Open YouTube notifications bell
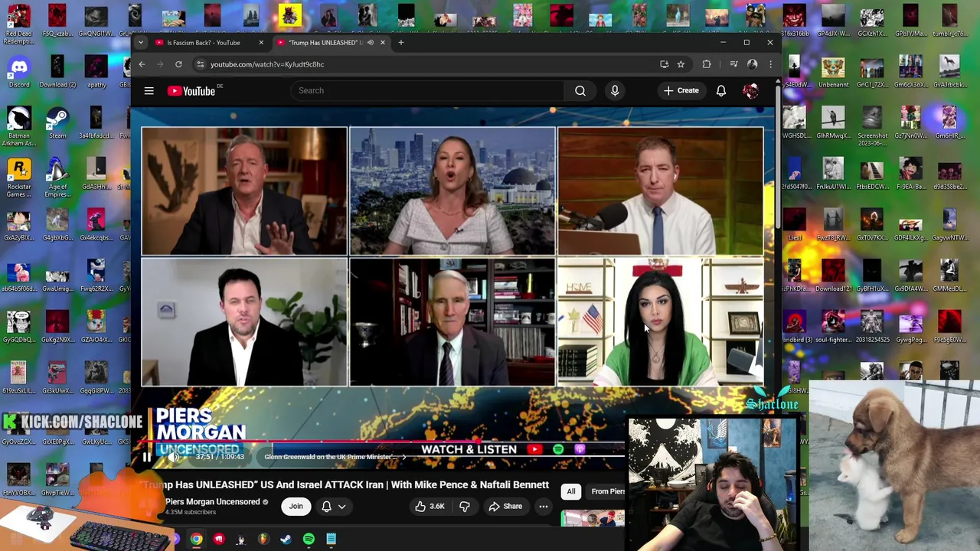980x551 pixels. 721,91
